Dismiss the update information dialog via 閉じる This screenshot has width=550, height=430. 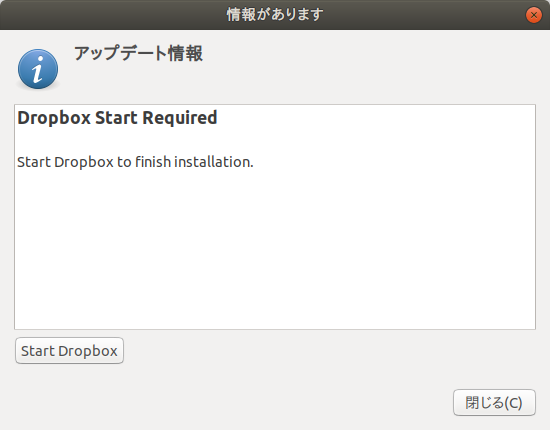tap(494, 402)
